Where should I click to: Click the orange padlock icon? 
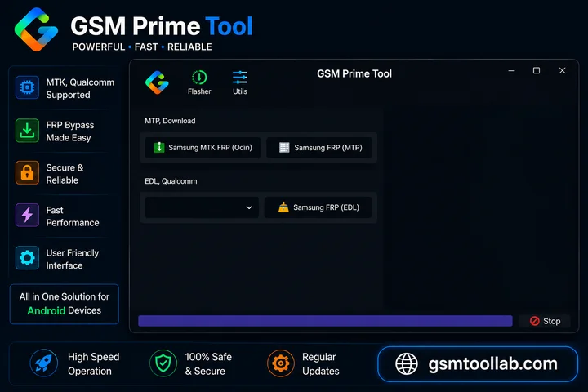coord(27,172)
